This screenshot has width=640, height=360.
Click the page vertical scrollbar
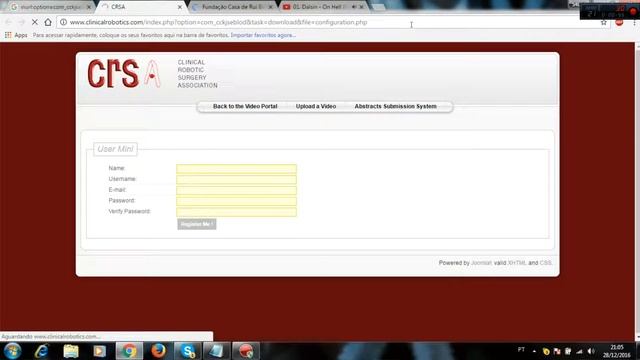pos(637,191)
